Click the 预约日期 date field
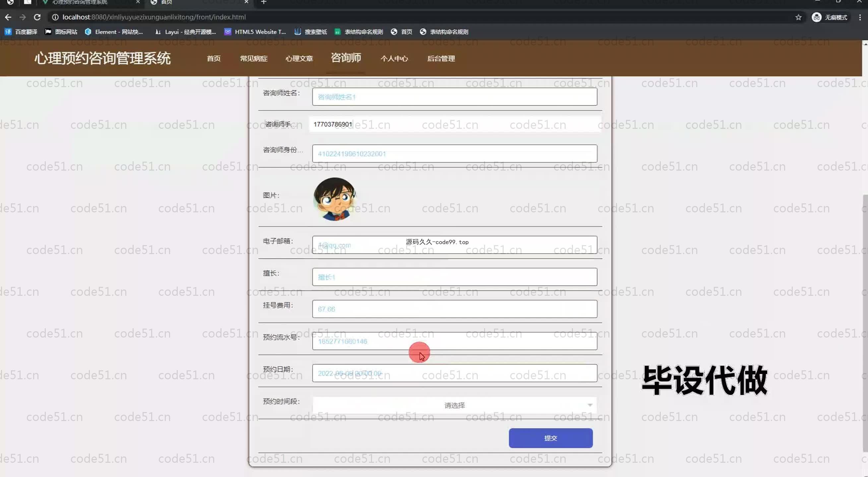Image resolution: width=868 pixels, height=477 pixels. pyautogui.click(x=455, y=373)
